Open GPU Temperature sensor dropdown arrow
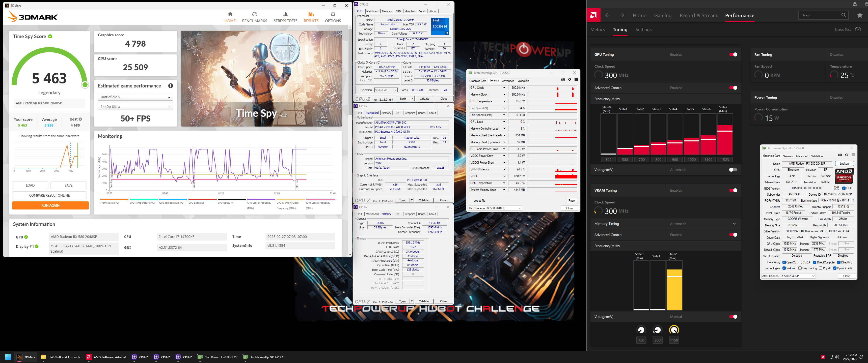Screen dimensions: 868x363 point(504,101)
